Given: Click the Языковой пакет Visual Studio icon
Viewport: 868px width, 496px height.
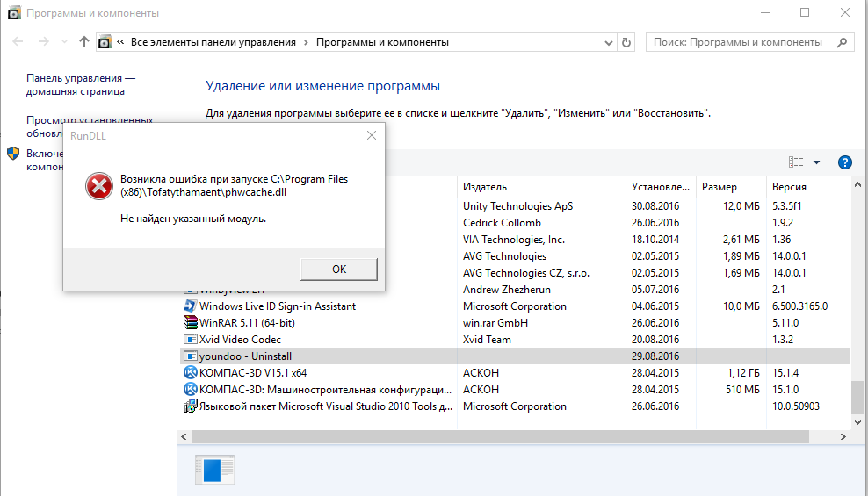Looking at the screenshot, I should pyautogui.click(x=190, y=406).
